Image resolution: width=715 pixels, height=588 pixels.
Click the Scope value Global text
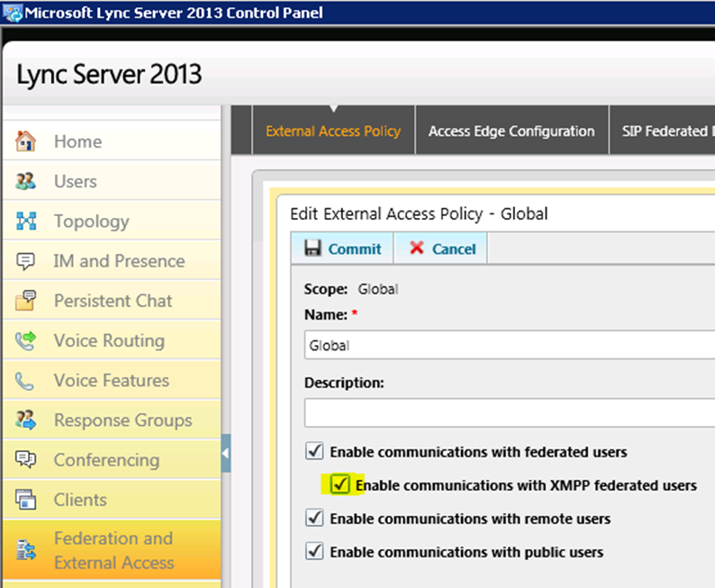point(377,289)
